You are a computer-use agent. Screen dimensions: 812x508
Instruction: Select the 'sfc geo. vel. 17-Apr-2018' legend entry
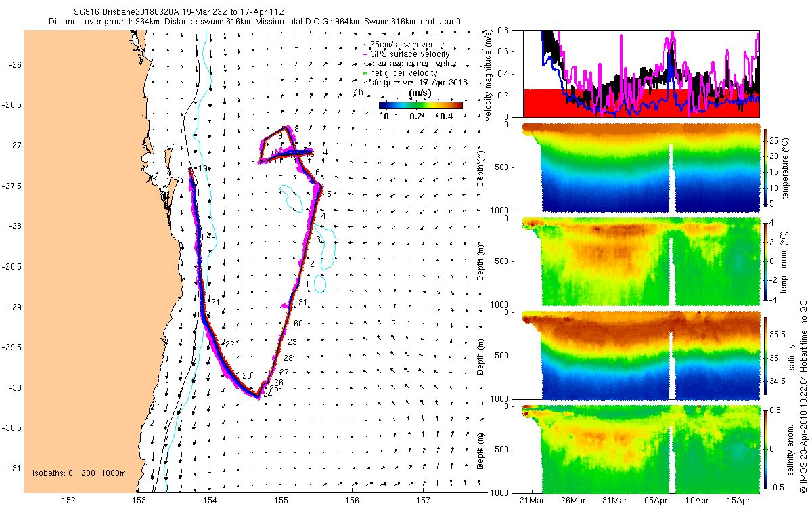(417, 82)
